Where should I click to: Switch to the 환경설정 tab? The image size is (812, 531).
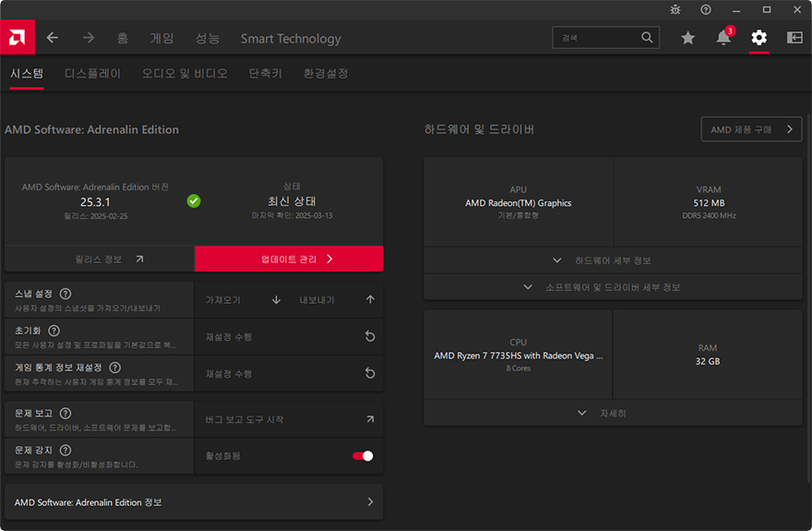[x=326, y=74]
